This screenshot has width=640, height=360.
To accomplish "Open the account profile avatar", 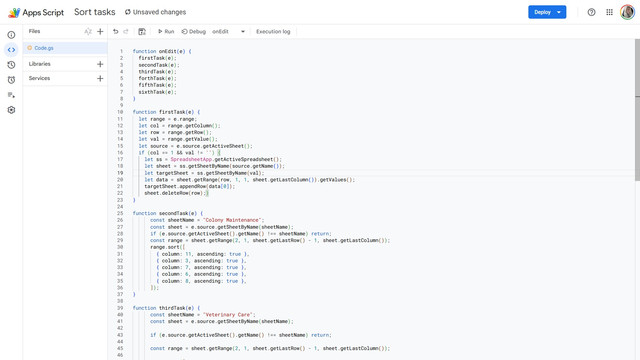I will [x=627, y=12].
